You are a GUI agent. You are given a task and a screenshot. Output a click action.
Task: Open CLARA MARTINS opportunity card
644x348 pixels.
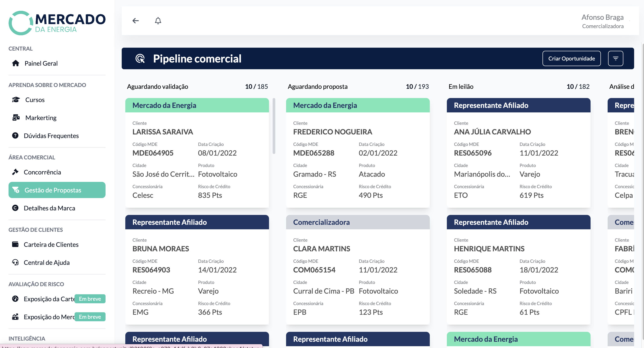click(x=358, y=270)
